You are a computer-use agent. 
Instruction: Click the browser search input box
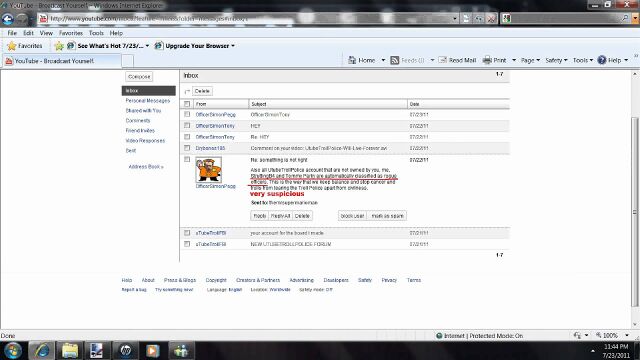[565, 18]
